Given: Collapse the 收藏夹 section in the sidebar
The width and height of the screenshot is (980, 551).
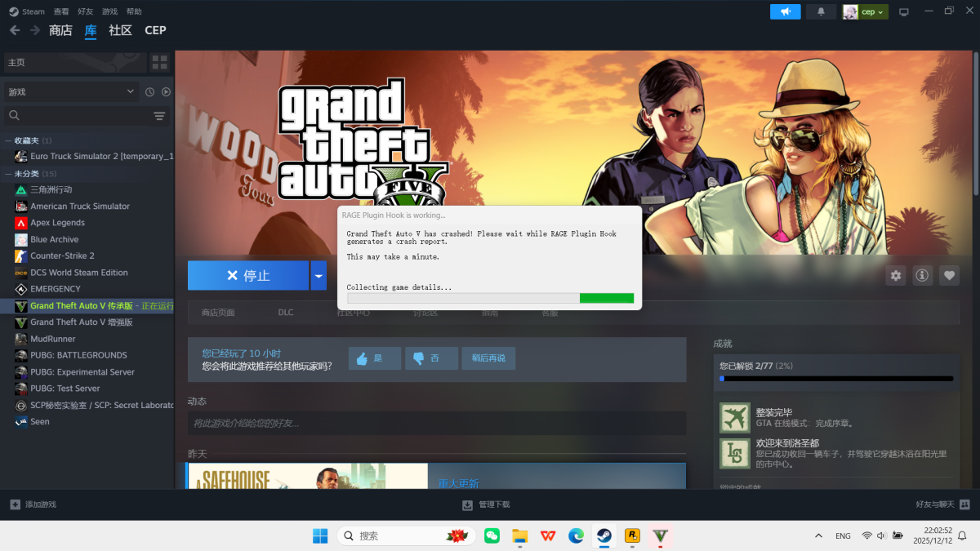Looking at the screenshot, I should [8, 140].
